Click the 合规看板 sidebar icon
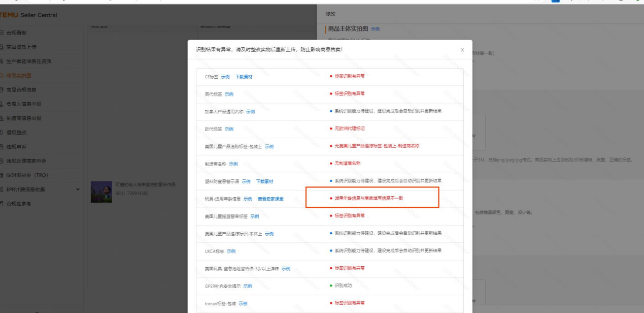The width and height of the screenshot is (644, 313). (x=2, y=33)
